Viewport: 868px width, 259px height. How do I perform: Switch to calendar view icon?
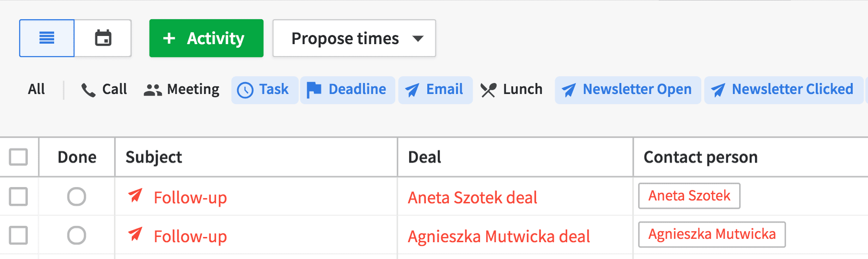tap(103, 38)
